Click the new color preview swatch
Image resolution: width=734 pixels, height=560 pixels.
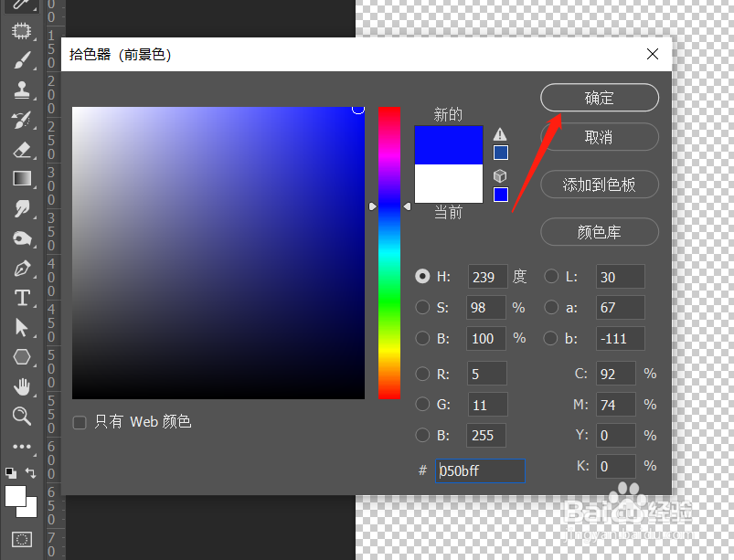pos(449,145)
